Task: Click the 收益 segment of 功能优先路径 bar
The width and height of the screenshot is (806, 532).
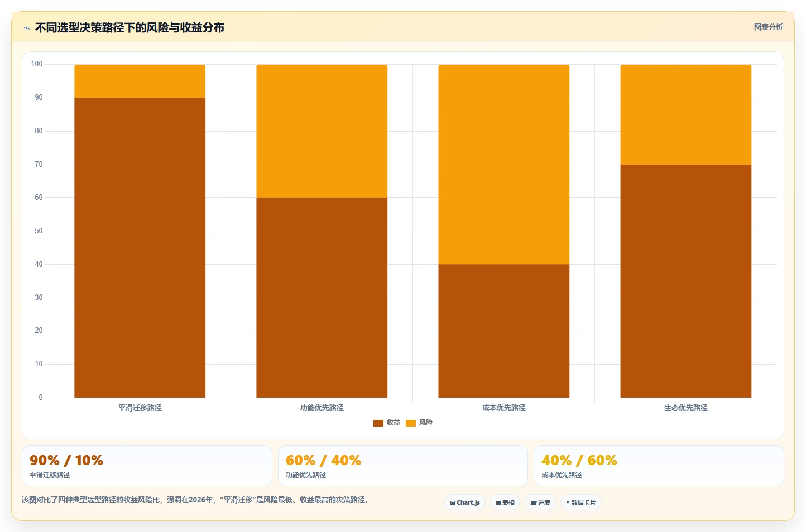Action: click(322, 298)
